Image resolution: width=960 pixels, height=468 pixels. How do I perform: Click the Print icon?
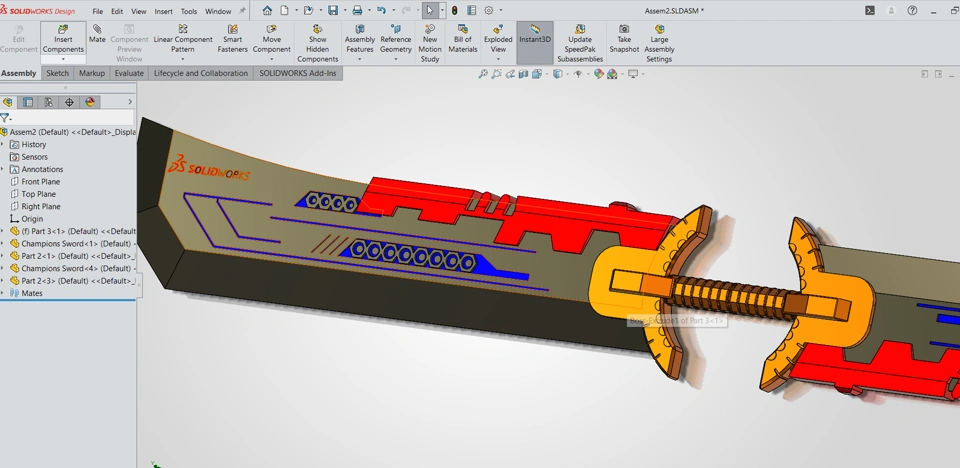358,10
